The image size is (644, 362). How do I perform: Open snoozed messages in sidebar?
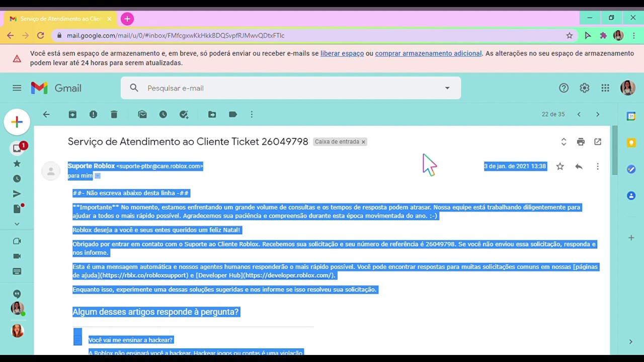click(x=17, y=178)
